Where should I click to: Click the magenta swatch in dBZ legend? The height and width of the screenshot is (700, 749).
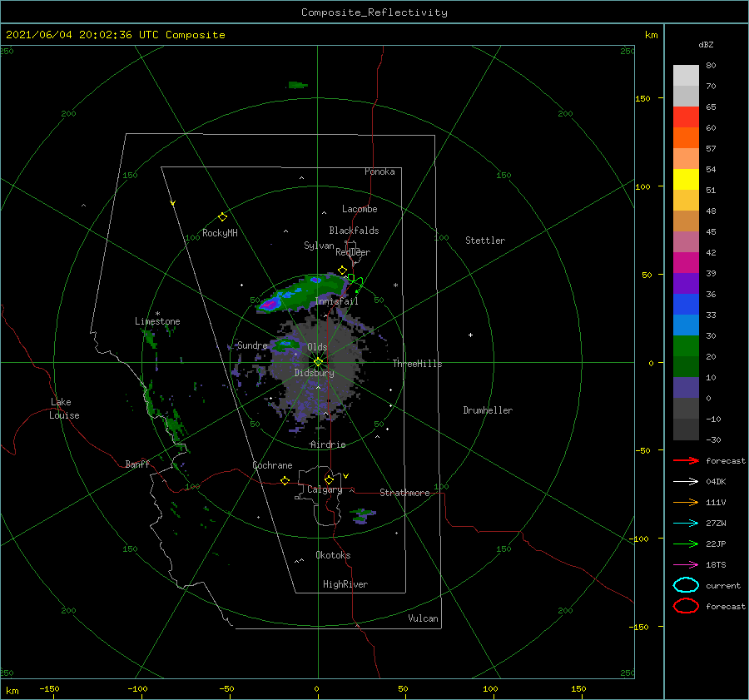686,262
